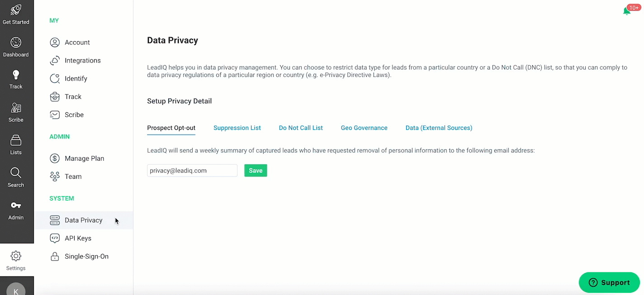Open Geo Governance tab

pyautogui.click(x=364, y=128)
